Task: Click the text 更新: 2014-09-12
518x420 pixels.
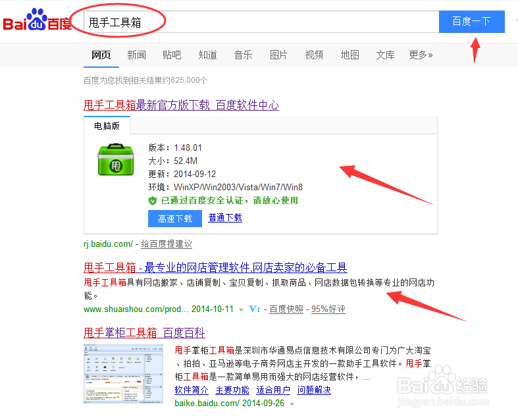Action: 182,174
